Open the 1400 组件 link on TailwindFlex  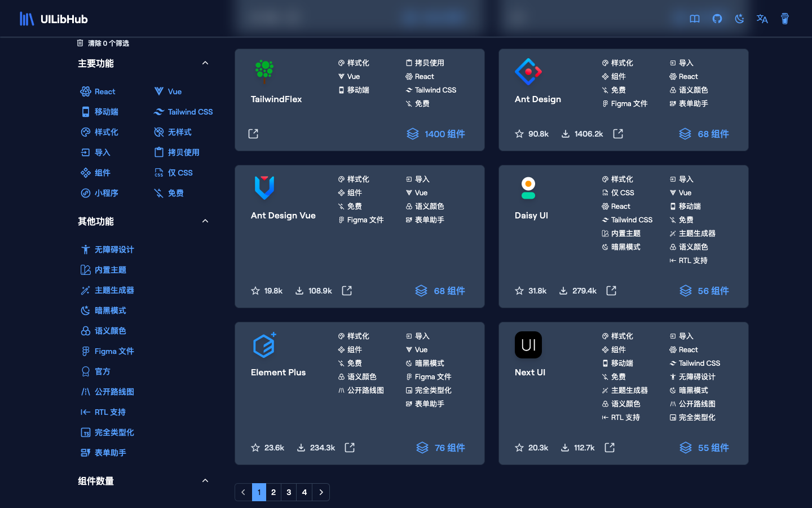point(435,134)
